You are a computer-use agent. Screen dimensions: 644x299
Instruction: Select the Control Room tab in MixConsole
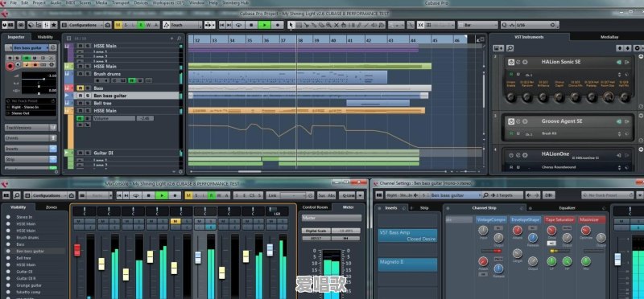(315, 207)
